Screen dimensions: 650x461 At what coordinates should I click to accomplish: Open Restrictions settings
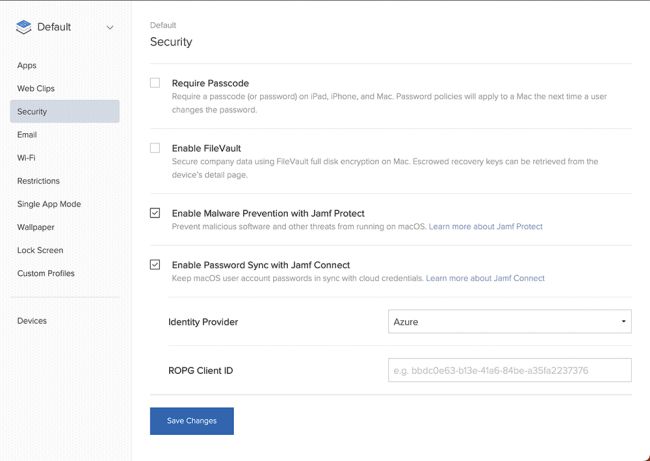pos(38,181)
